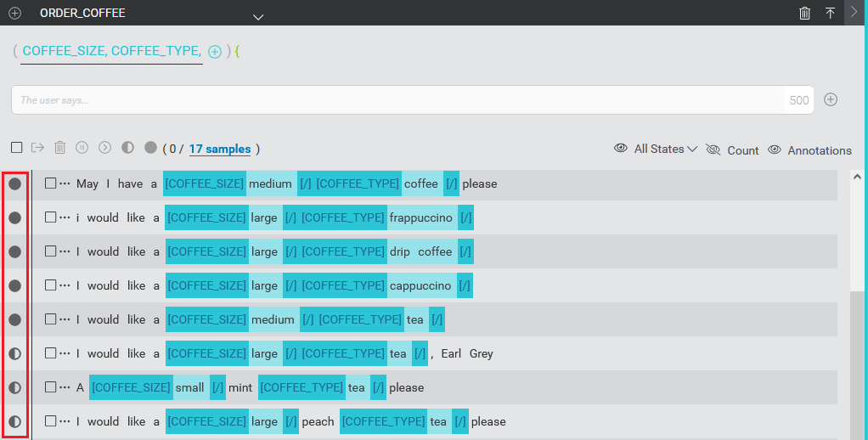868x440 pixels.
Task: Open the ellipsis menu for cappuccino sample
Action: coord(65,285)
